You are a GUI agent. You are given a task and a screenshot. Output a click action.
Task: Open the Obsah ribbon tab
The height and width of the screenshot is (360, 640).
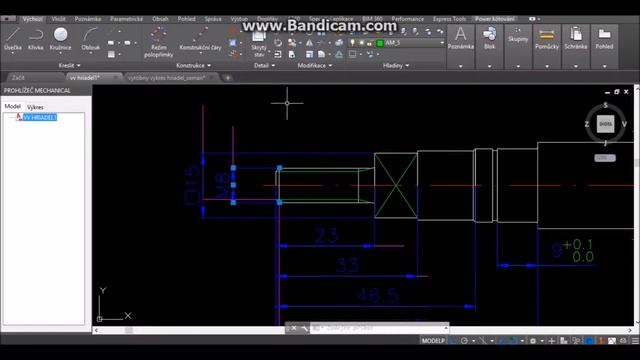point(160,19)
